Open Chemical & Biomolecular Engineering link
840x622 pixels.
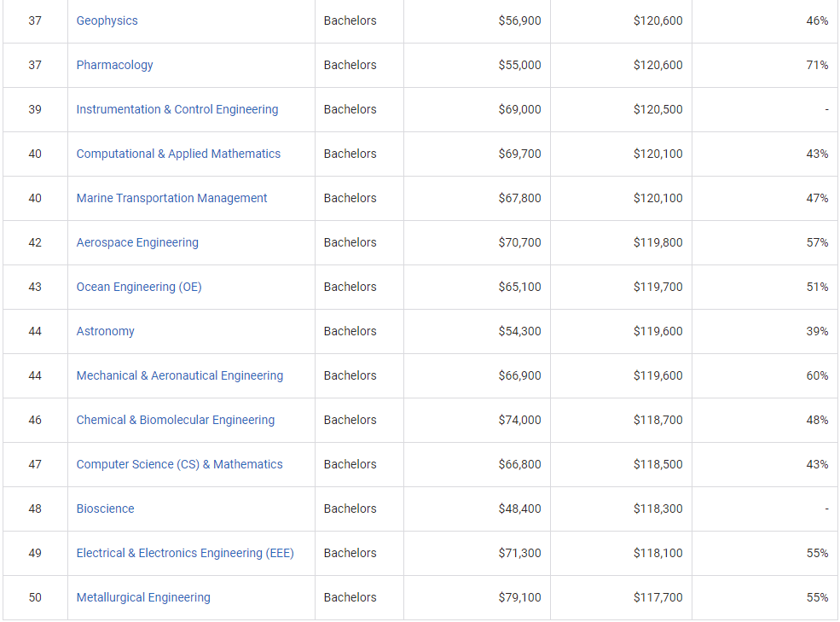coord(175,420)
